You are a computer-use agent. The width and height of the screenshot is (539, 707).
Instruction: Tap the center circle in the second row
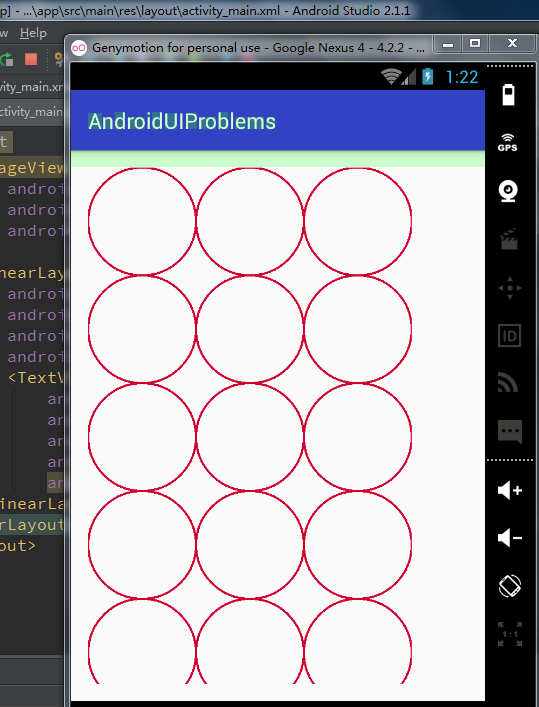pyautogui.click(x=250, y=330)
